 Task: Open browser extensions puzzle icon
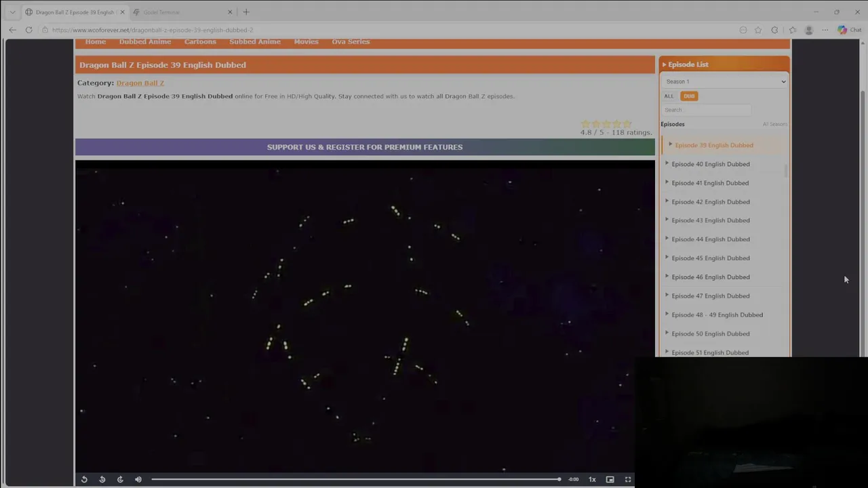click(x=774, y=30)
